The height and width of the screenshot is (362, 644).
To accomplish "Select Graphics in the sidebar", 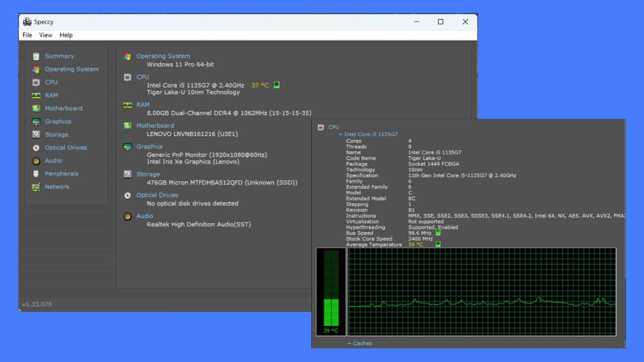I will tap(58, 122).
